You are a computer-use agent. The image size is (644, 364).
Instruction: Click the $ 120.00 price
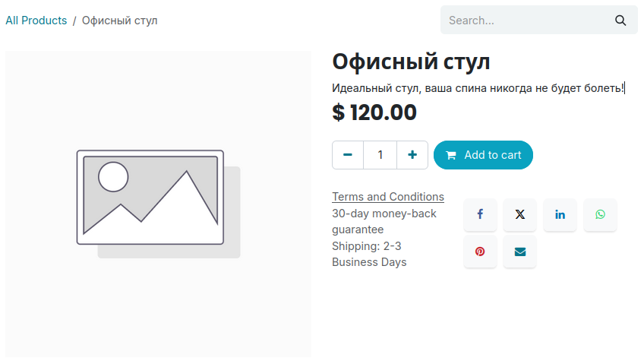tap(374, 112)
